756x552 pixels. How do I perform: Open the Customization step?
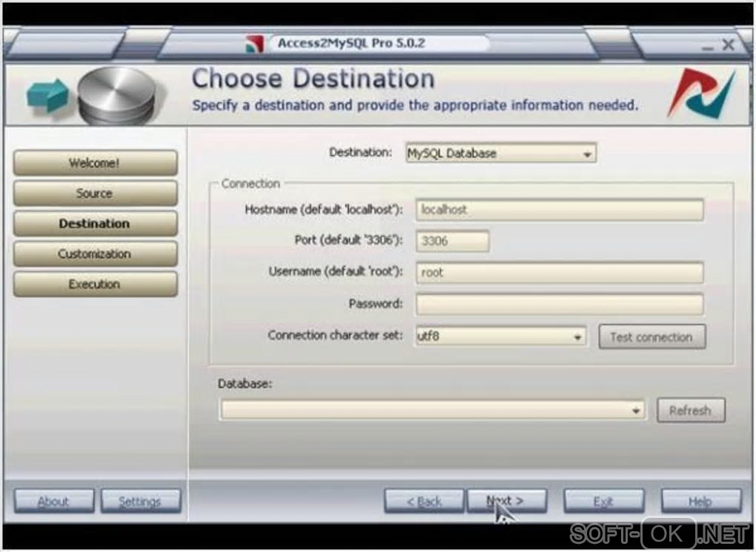[x=95, y=254]
